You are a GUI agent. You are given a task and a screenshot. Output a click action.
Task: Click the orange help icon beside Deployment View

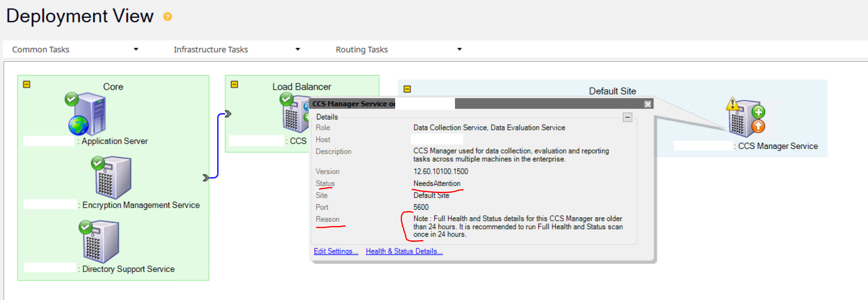[167, 16]
